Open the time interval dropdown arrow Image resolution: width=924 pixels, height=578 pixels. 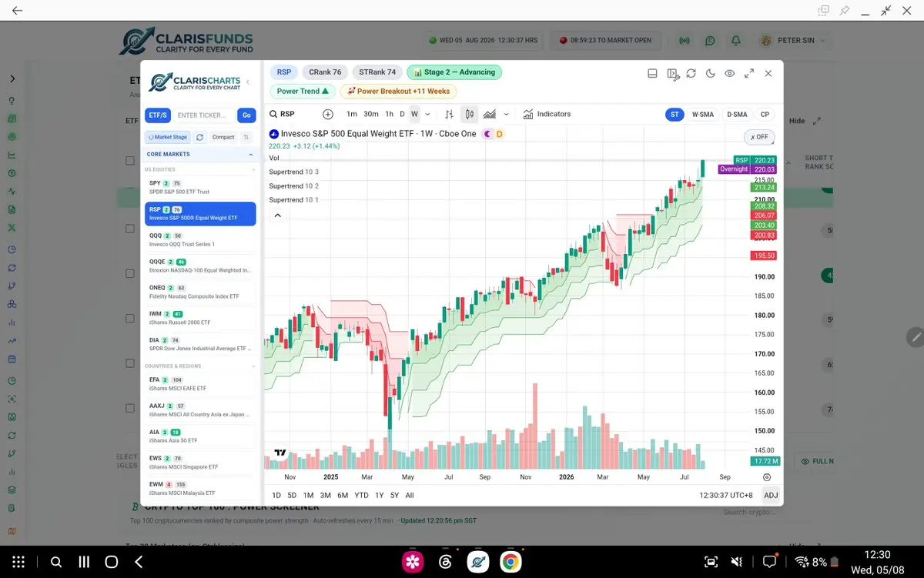[428, 114]
